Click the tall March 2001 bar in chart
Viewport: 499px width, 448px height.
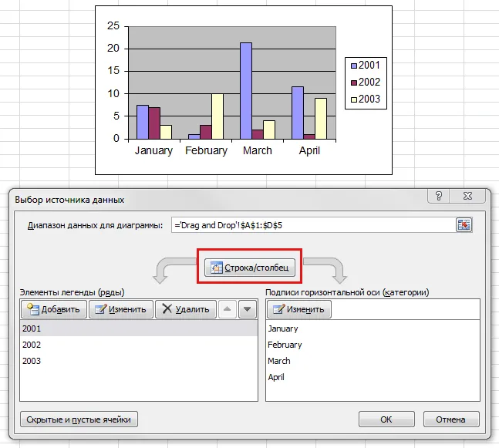click(x=246, y=91)
